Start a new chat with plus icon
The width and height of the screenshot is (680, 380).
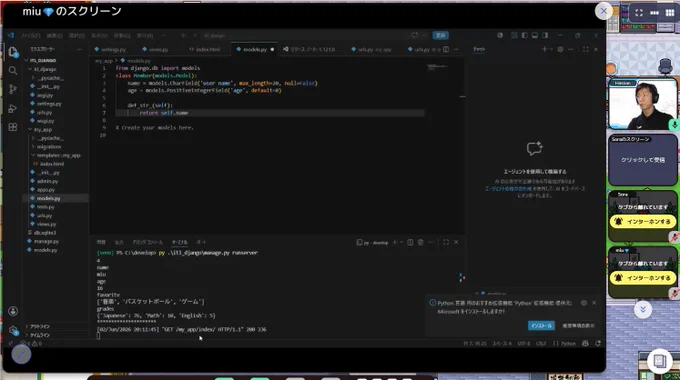(x=544, y=49)
